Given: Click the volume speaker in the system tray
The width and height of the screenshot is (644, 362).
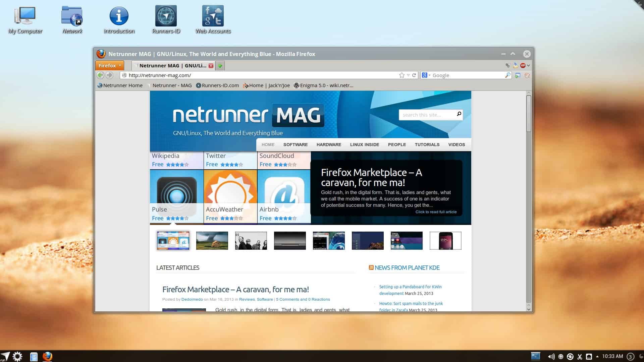Looking at the screenshot, I should (551, 357).
